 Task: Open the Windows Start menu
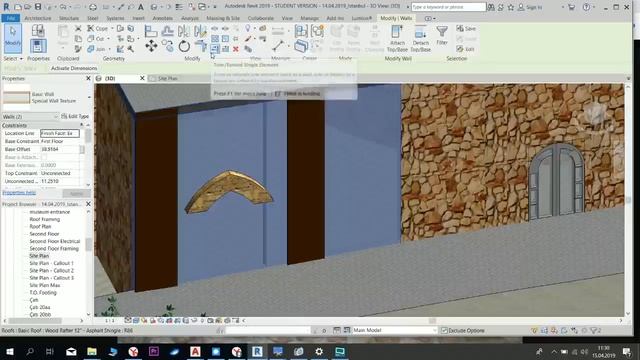10,351
